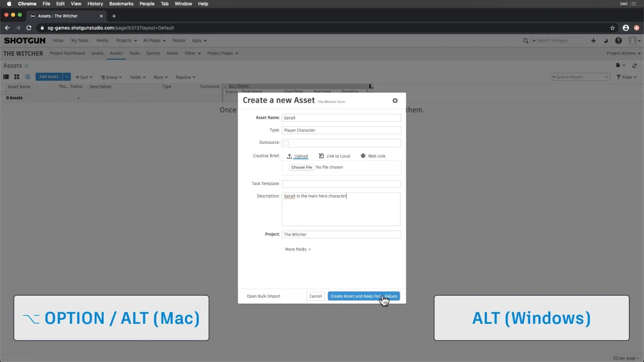Open the Media page
Viewport: 644px width, 362px height.
tap(102, 41)
